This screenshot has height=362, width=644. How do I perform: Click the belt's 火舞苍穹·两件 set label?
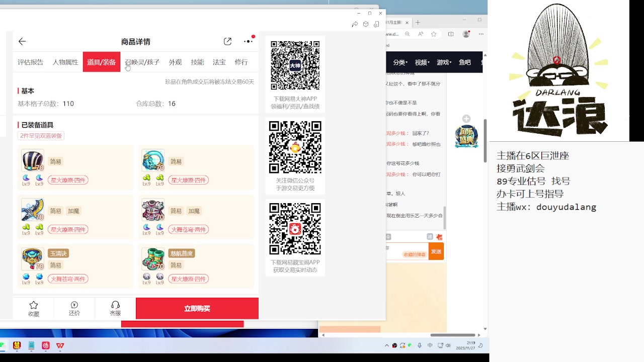pos(68,279)
